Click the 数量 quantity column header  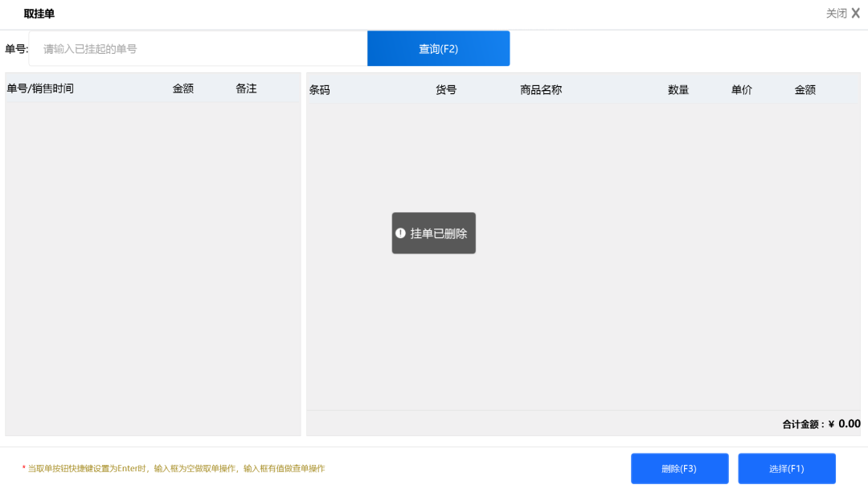tap(678, 90)
